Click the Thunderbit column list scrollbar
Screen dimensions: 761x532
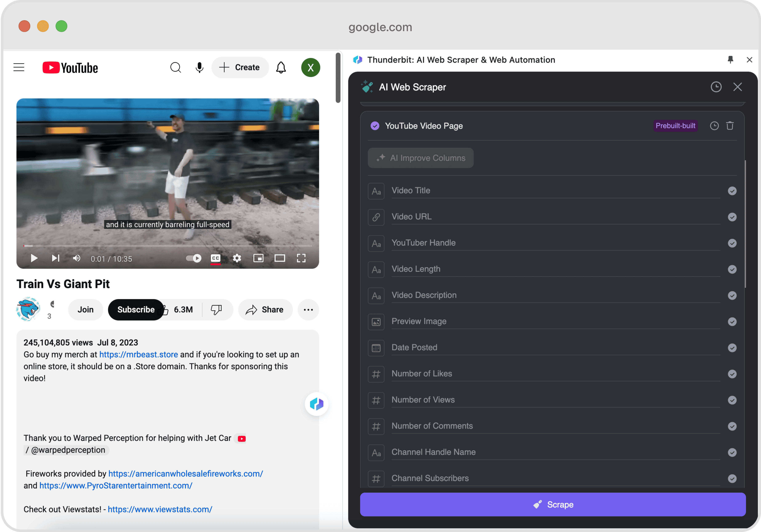click(x=745, y=224)
